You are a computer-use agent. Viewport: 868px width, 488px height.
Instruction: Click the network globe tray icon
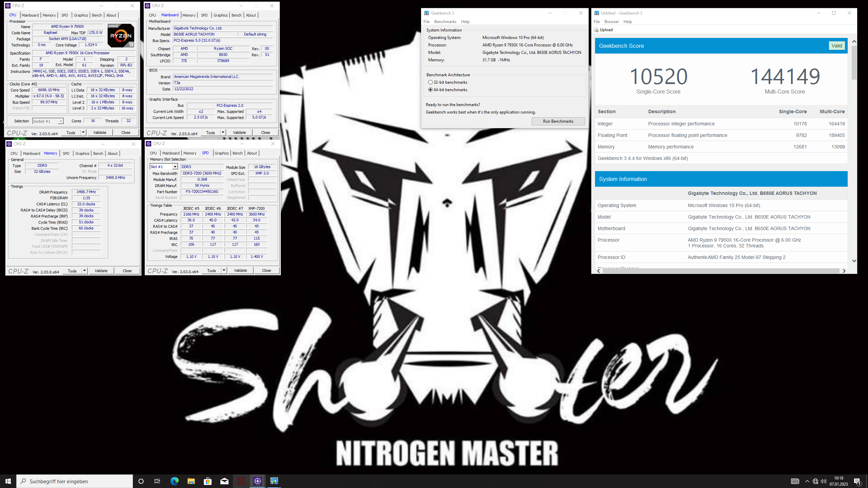click(x=815, y=481)
